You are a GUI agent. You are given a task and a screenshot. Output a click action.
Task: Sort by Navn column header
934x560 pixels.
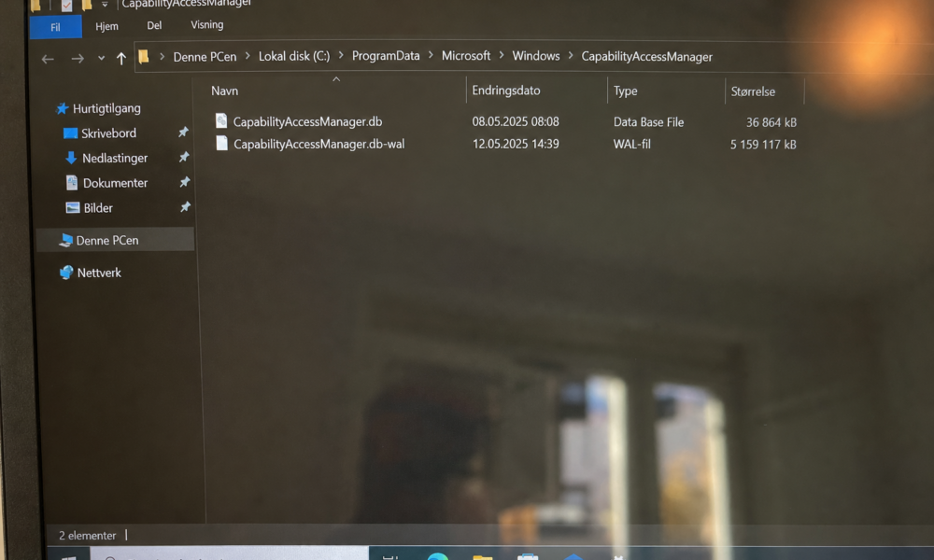pos(224,91)
